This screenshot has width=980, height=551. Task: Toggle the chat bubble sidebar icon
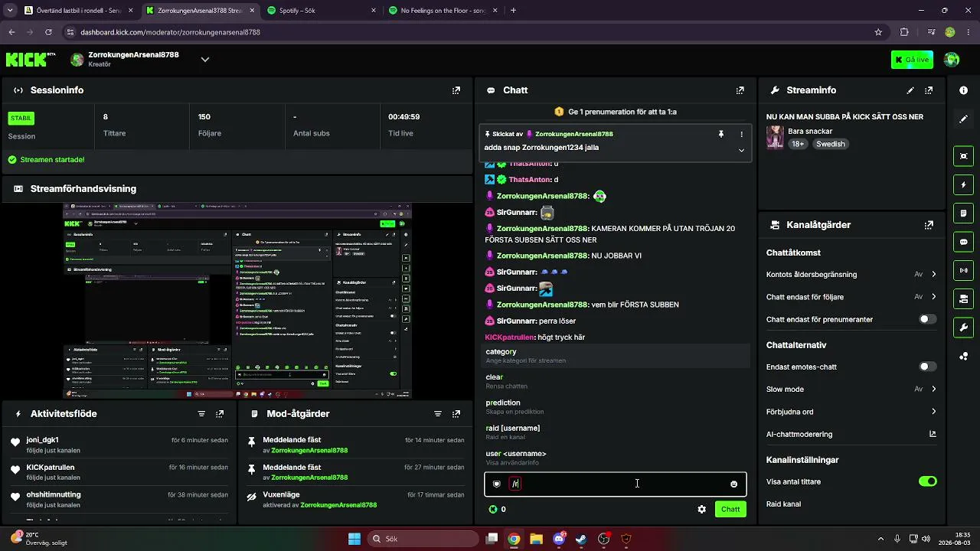pyautogui.click(x=963, y=242)
